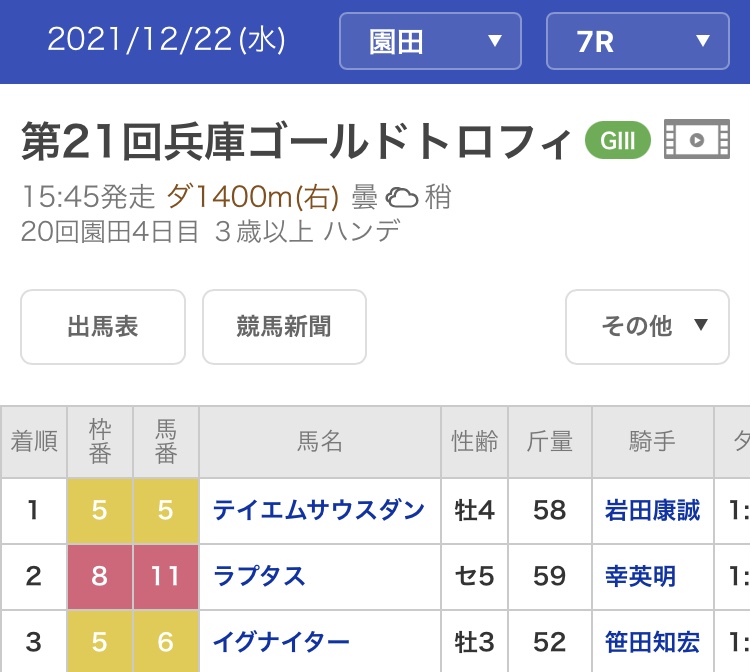Open the 出馬表 entry table
The width and height of the screenshot is (750, 672).
tap(103, 326)
